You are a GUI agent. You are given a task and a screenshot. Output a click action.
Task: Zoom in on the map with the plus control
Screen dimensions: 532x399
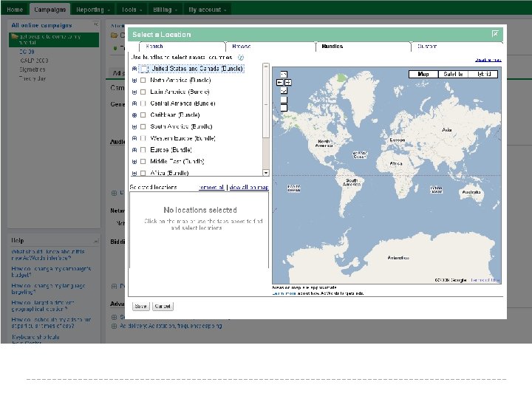[x=284, y=100]
